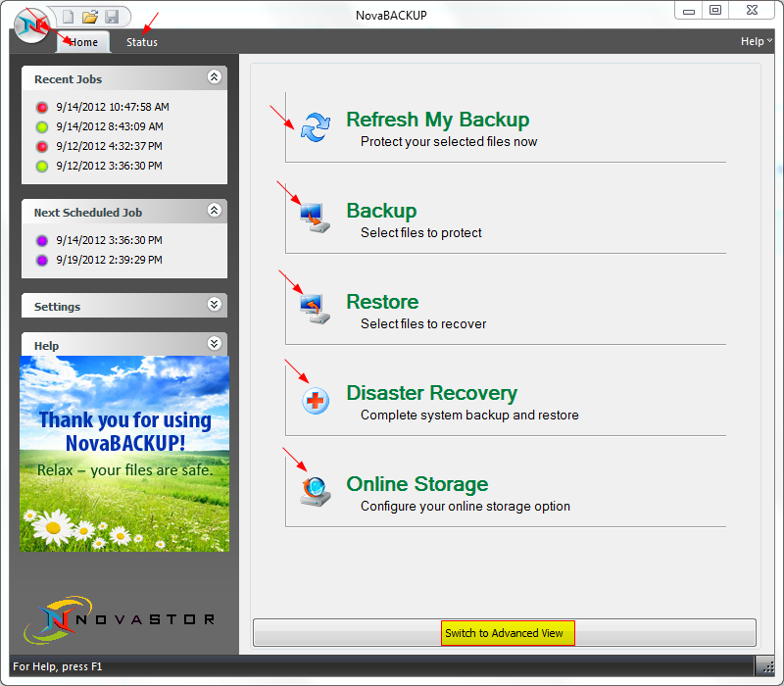
Task: Click 'Configure your online storage option' text
Action: 465,507
